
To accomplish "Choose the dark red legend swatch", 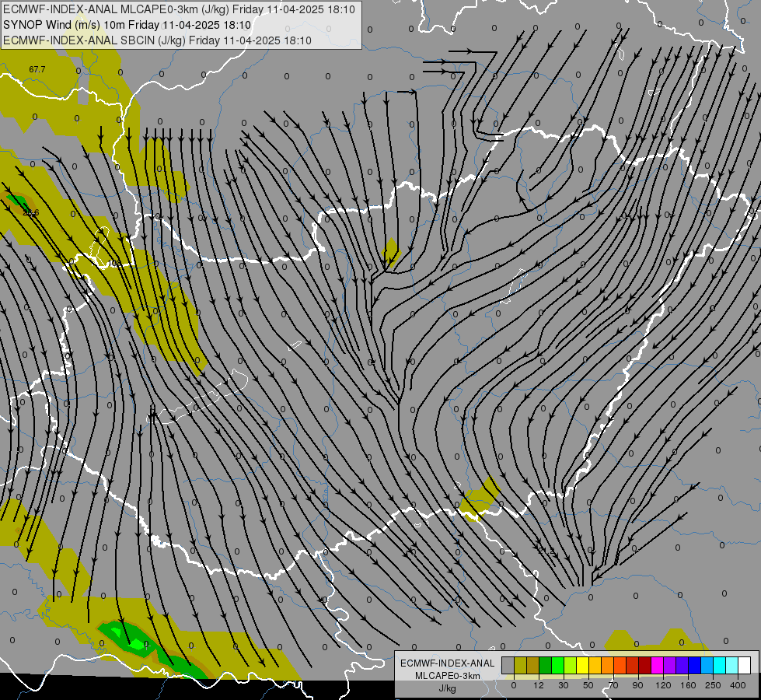I will (x=645, y=665).
